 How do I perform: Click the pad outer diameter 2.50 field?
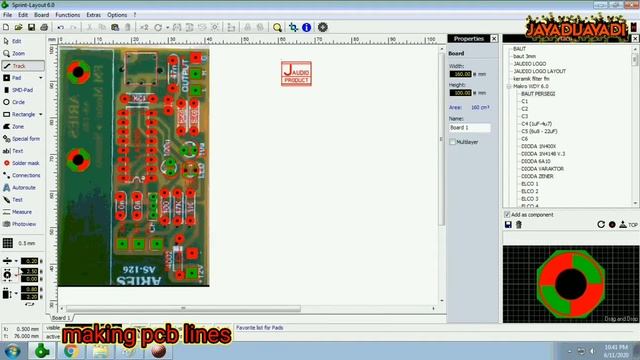coord(29,271)
